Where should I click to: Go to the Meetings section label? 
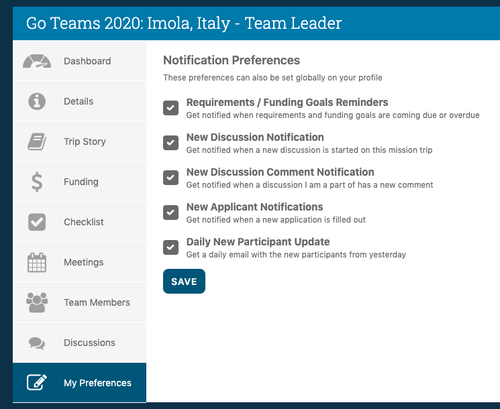click(x=84, y=262)
